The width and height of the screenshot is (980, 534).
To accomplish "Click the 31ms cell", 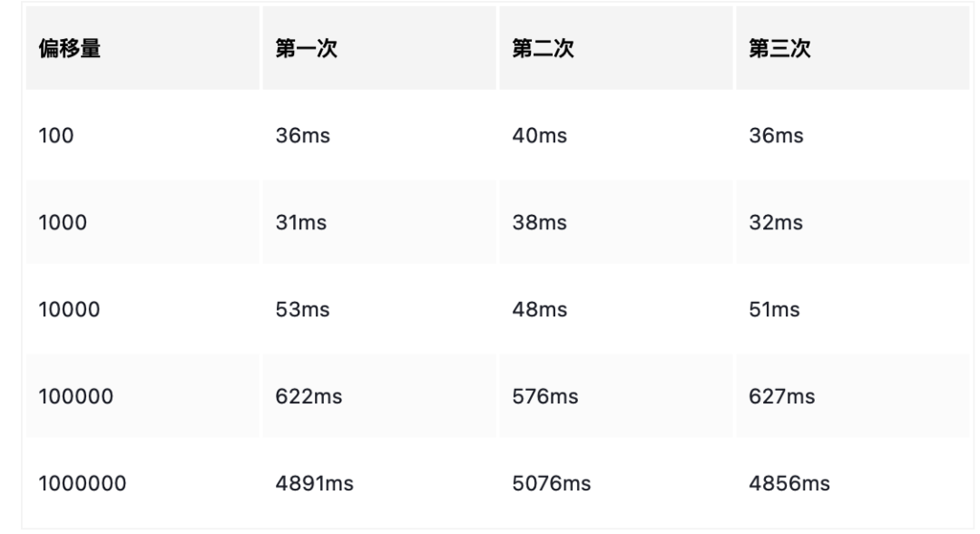I will [379, 222].
